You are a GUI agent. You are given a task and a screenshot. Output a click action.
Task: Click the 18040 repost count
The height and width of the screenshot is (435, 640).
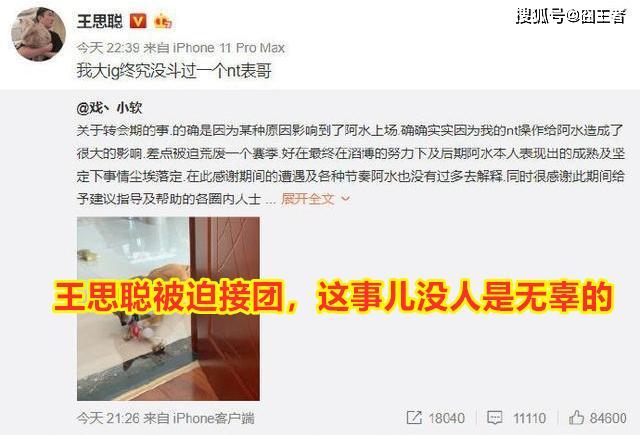point(447,418)
